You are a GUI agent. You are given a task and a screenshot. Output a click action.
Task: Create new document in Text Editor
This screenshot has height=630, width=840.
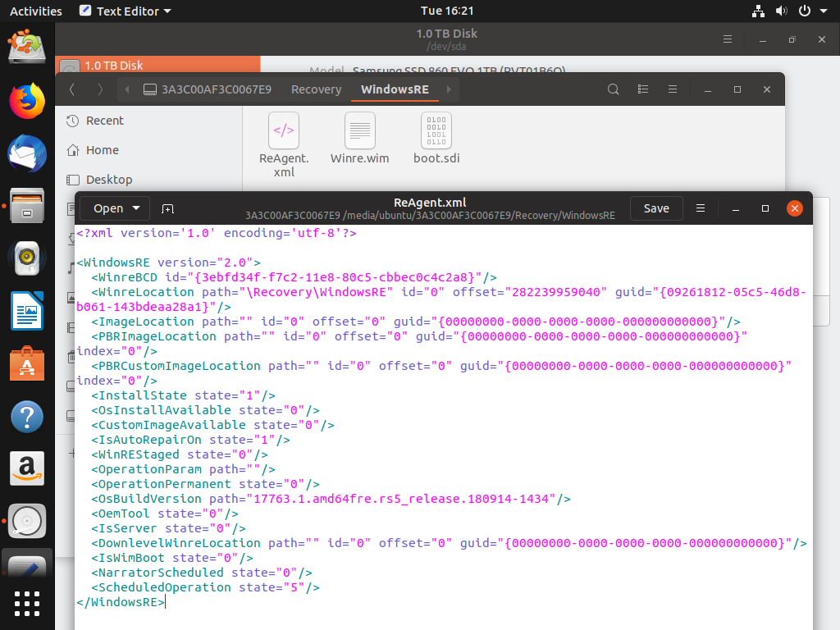click(x=167, y=208)
